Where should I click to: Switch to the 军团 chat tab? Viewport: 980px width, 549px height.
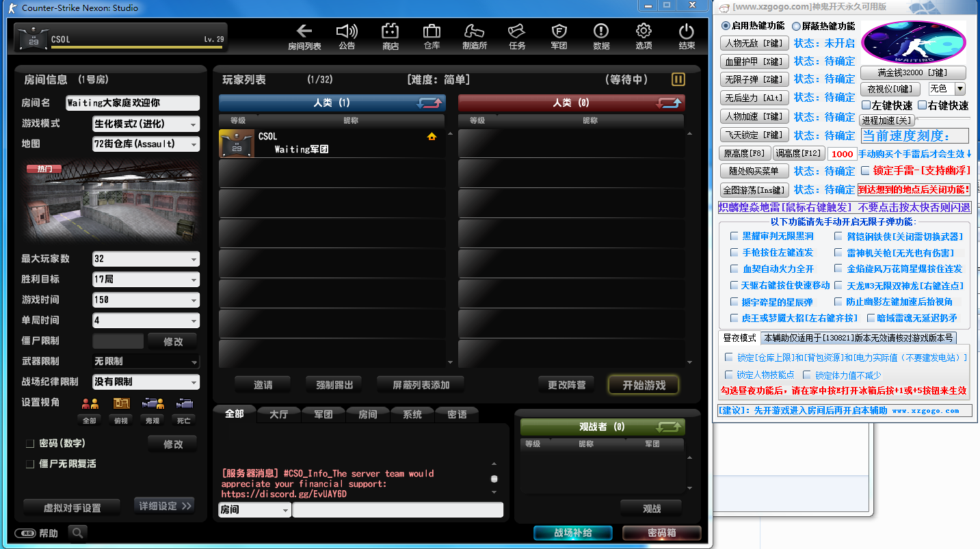tap(323, 414)
